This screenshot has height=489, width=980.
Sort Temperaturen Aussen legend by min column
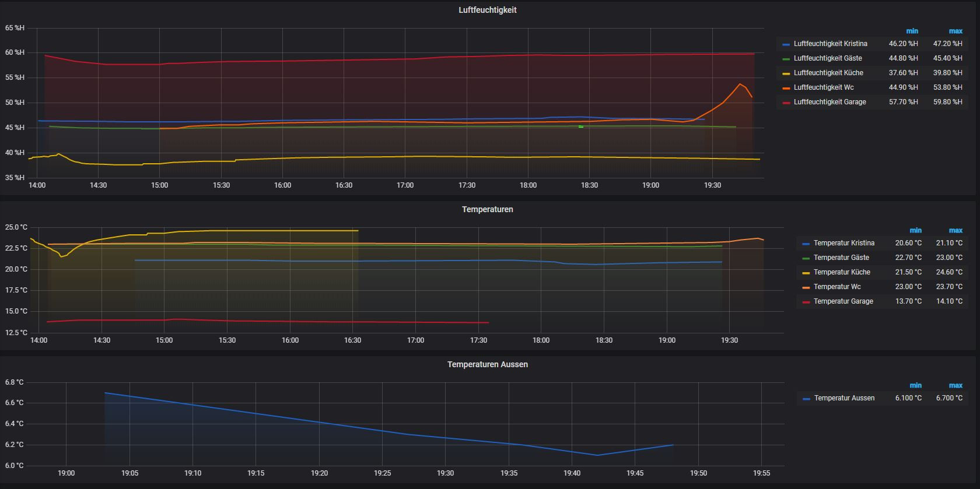pyautogui.click(x=916, y=385)
